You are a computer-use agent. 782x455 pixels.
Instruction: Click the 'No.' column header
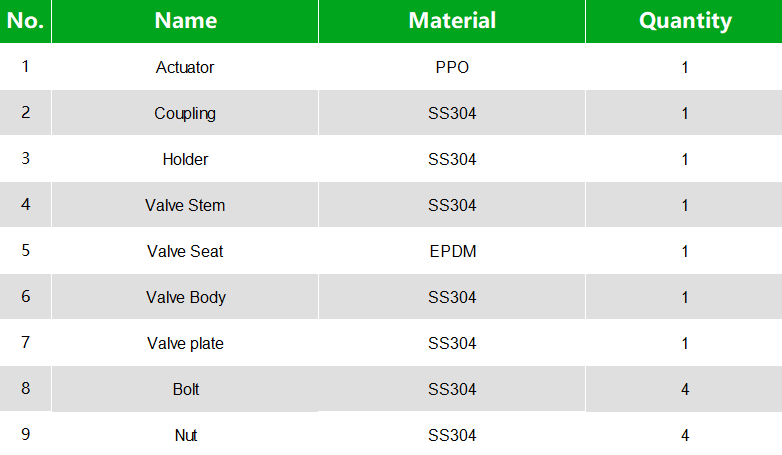click(x=25, y=21)
